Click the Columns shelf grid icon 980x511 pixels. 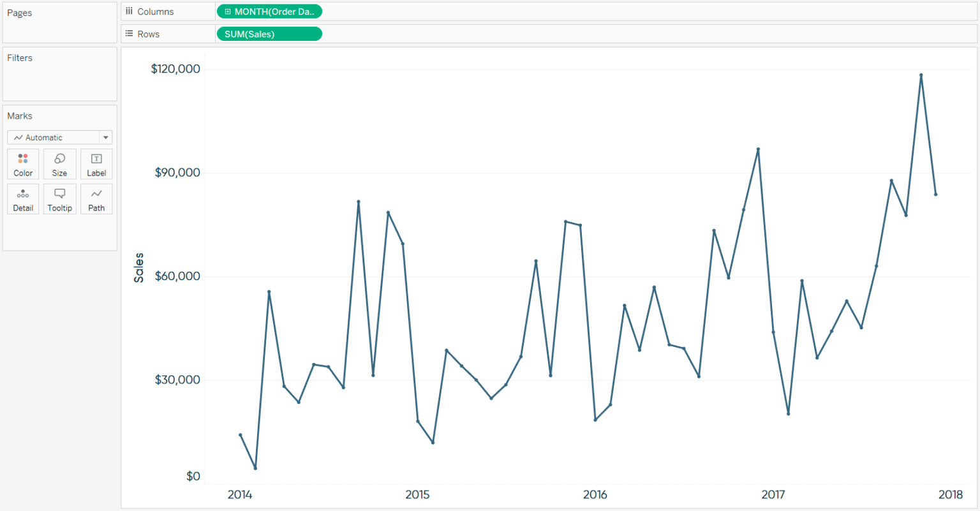[x=129, y=11]
